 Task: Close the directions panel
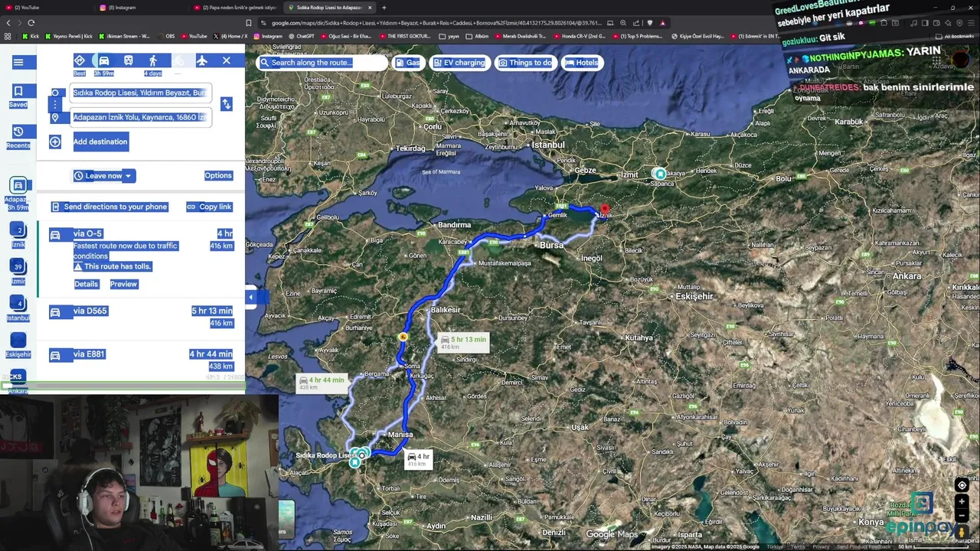pos(227,60)
